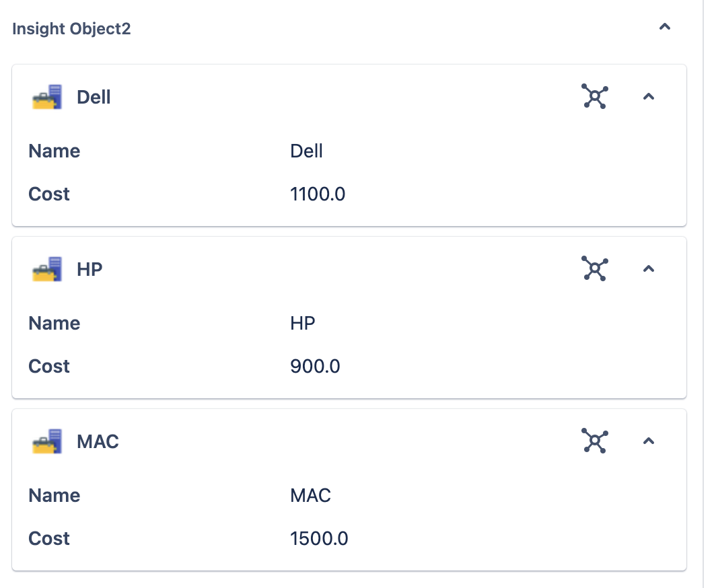Select the Dell cost value 1100.0

pos(318,194)
